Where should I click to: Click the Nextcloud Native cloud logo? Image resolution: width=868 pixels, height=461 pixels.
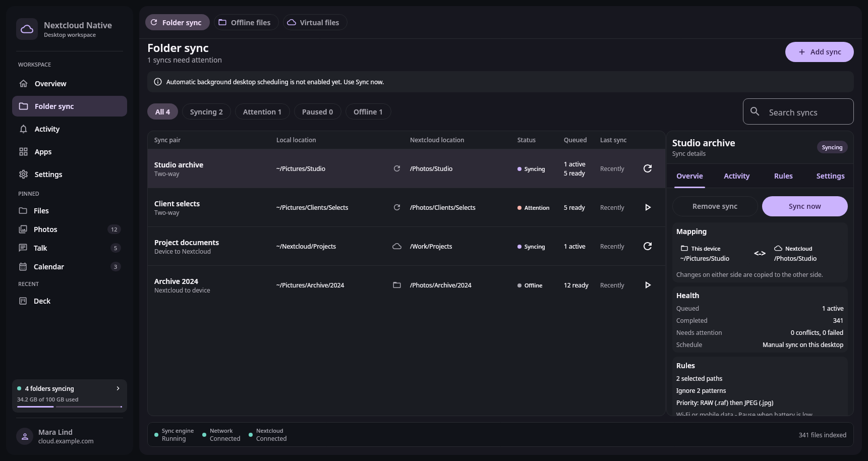point(27,29)
